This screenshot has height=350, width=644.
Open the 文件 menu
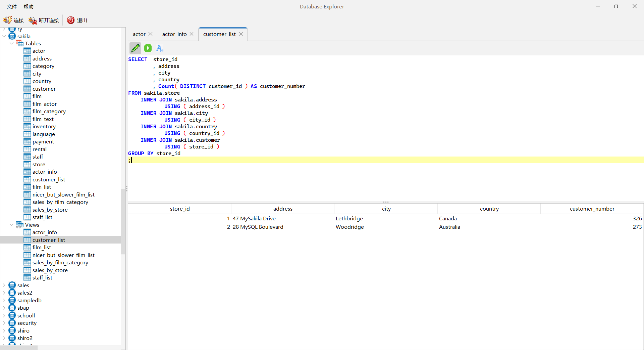pyautogui.click(x=11, y=6)
